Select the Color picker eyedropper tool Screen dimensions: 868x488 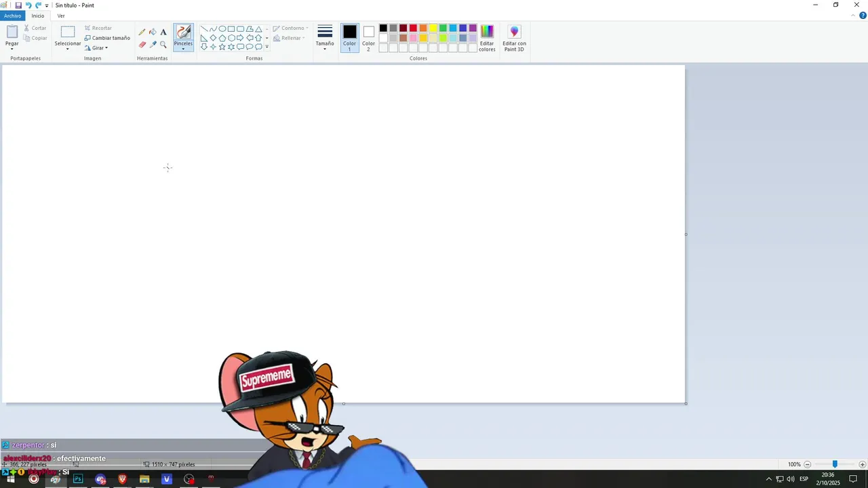pyautogui.click(x=153, y=44)
